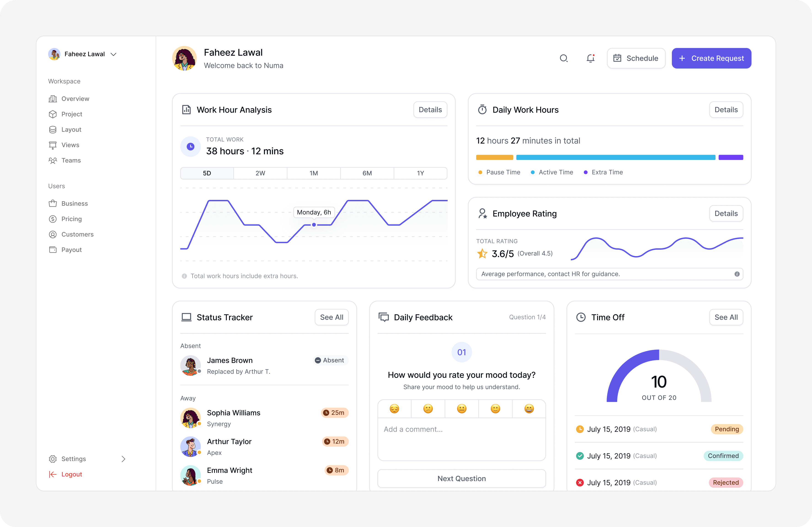This screenshot has width=812, height=527.
Task: Select the slightly smiling mood emoji
Action: [495, 408]
